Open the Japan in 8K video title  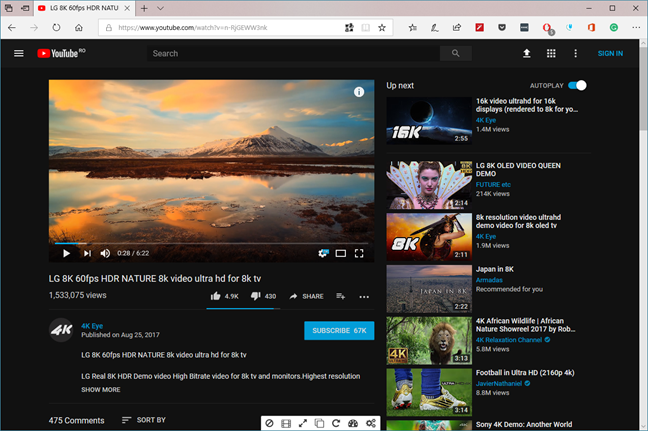(495, 269)
